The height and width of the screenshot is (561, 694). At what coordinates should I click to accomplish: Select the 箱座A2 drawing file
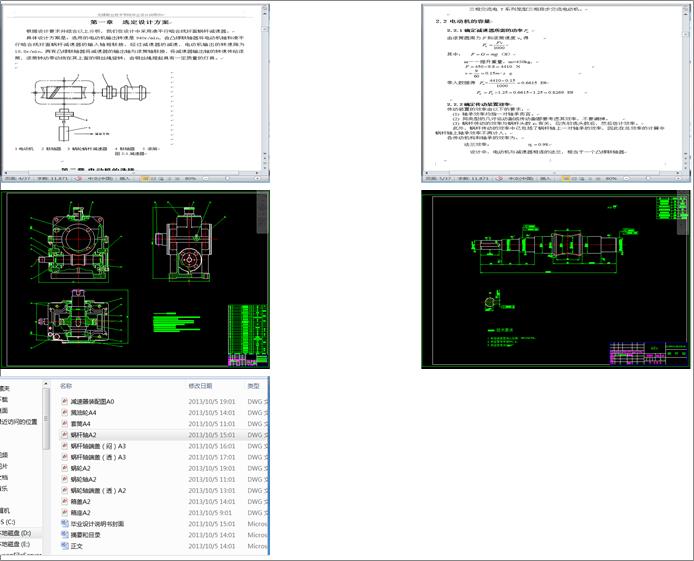(80, 513)
